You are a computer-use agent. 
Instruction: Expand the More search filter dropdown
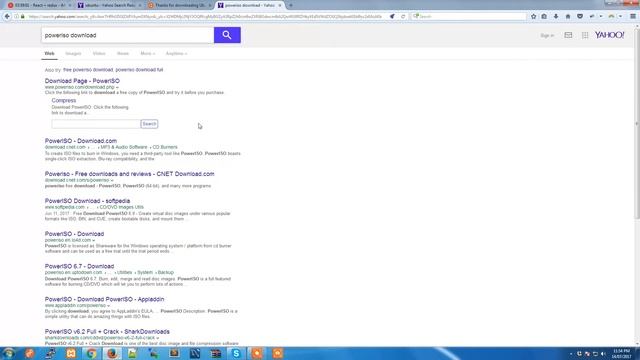147,53
